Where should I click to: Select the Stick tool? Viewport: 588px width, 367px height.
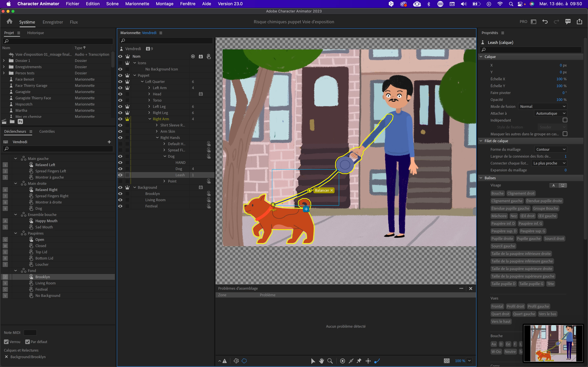click(x=351, y=361)
